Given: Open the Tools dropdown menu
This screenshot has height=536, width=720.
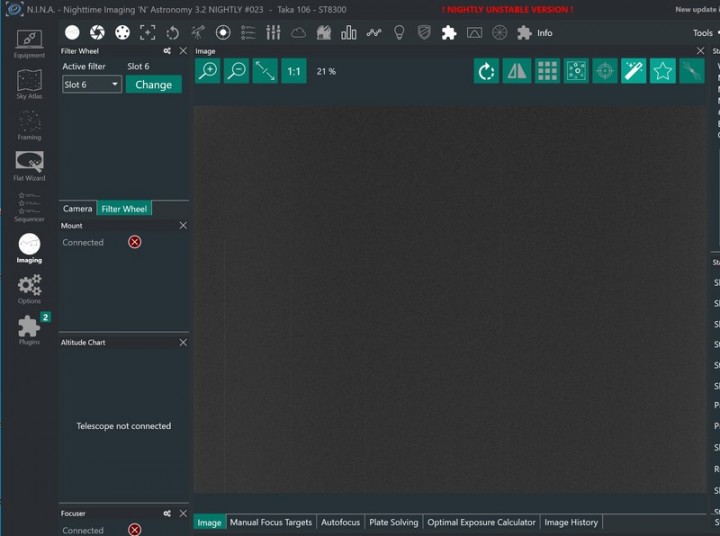Looking at the screenshot, I should click(x=705, y=33).
